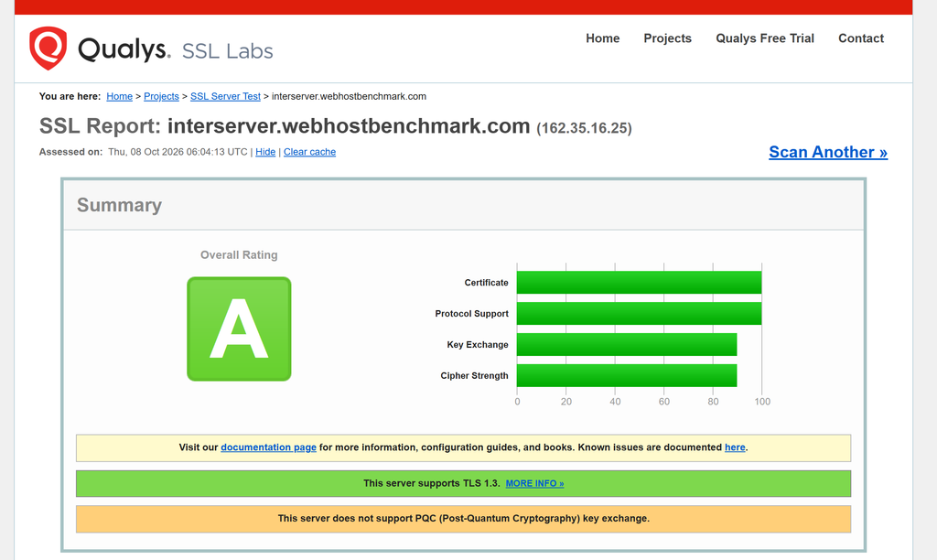
Task: Click the SSL Labs wordmark text
Action: pyautogui.click(x=227, y=51)
